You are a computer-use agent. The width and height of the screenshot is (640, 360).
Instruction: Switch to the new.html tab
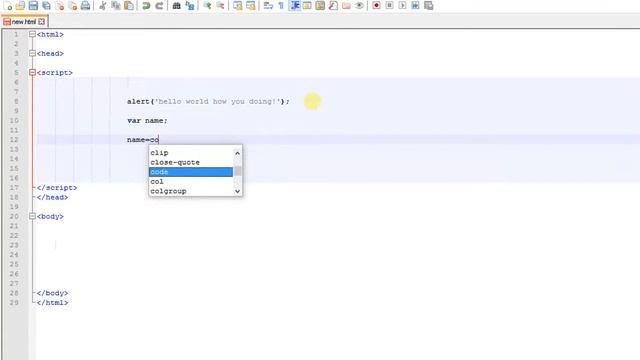click(x=24, y=22)
